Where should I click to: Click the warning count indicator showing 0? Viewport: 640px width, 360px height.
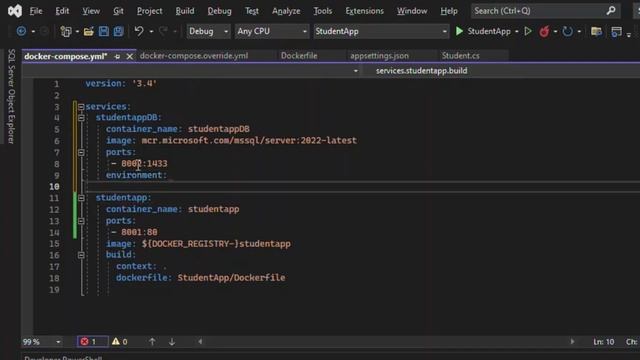tap(120, 342)
